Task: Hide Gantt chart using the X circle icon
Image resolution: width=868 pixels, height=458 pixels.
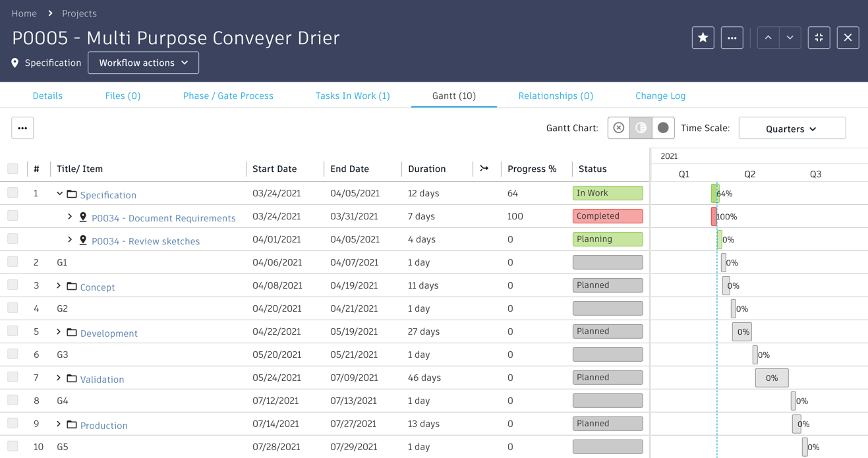Action: tap(618, 128)
